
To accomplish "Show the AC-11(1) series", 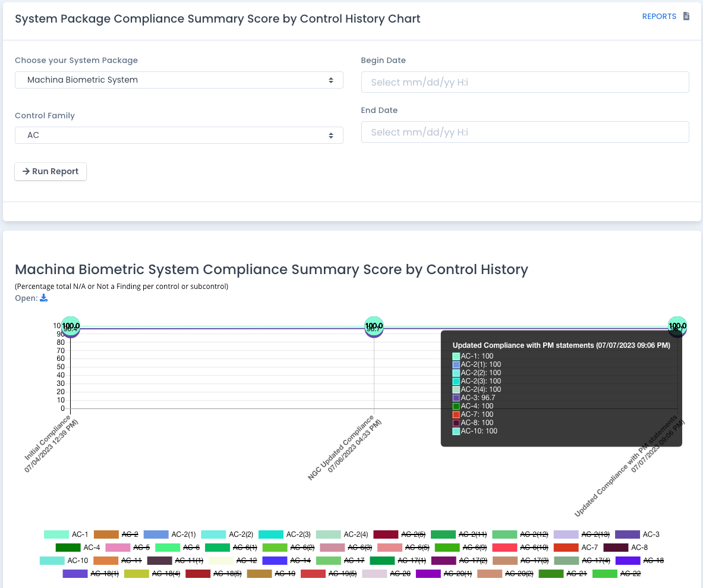I will pyautogui.click(x=175, y=560).
